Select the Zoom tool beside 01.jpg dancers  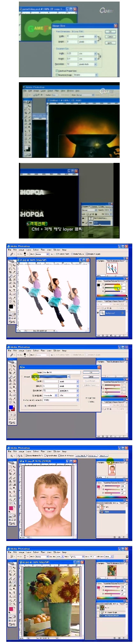click(x=14, y=301)
